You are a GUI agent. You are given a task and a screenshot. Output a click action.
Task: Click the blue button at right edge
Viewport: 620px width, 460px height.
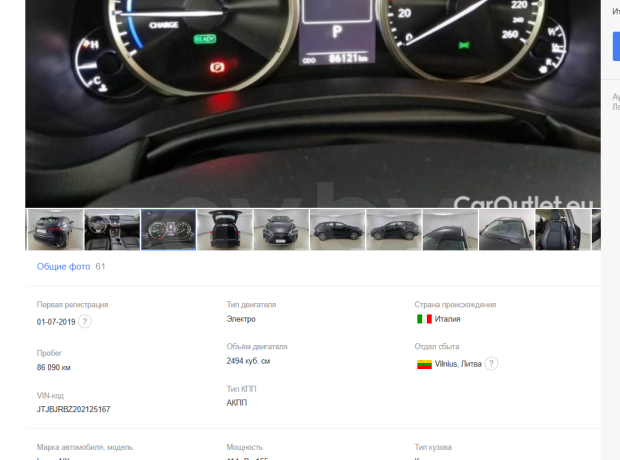click(x=616, y=46)
